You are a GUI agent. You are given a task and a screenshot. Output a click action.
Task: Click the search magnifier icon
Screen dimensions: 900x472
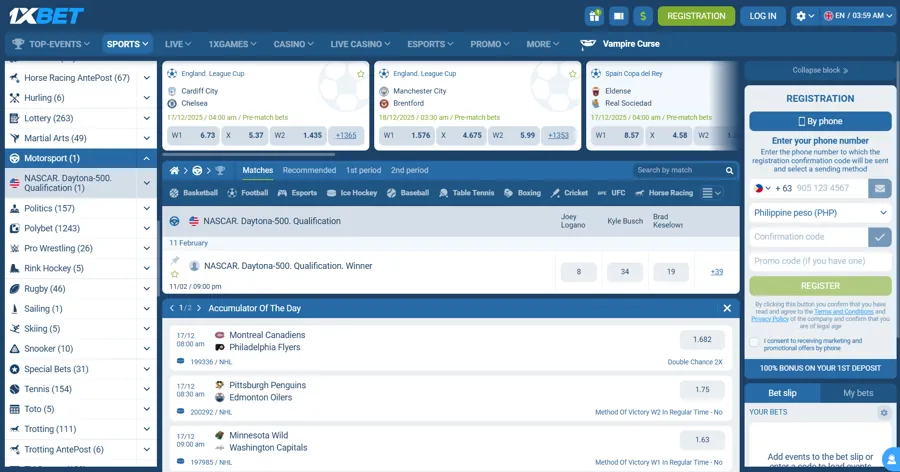(729, 171)
